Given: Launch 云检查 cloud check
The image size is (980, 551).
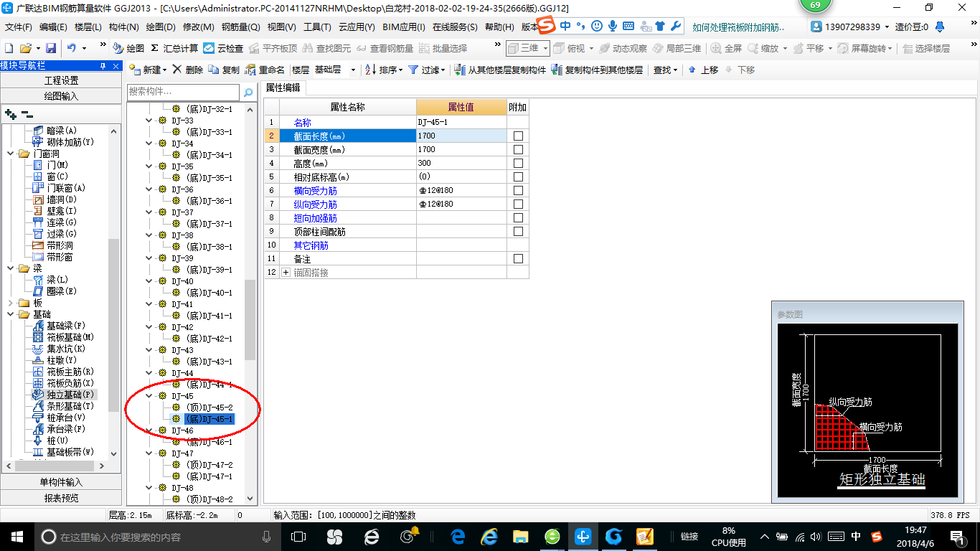Looking at the screenshot, I should [223, 48].
